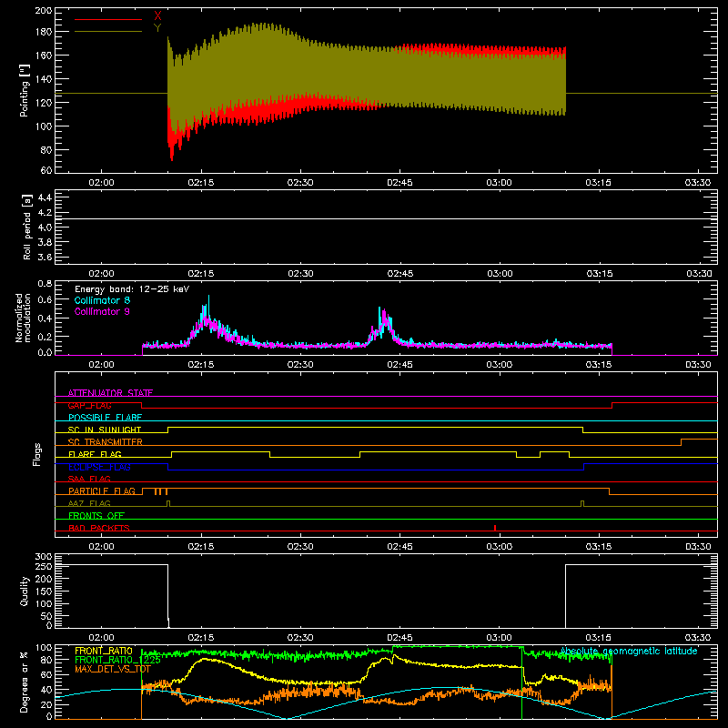728x728 pixels.
Task: Click the 0.8 tick on Normalized modulation axis
Action: 45,283
